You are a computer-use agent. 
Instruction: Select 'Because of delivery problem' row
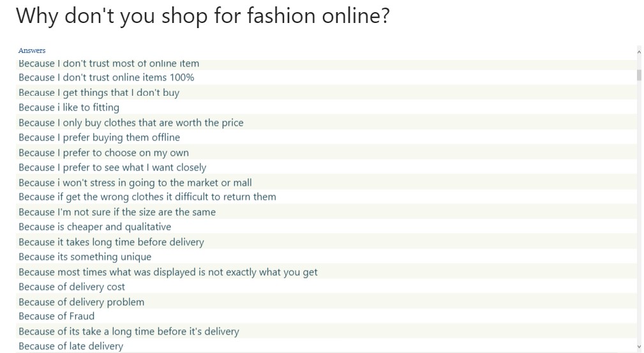click(81, 302)
